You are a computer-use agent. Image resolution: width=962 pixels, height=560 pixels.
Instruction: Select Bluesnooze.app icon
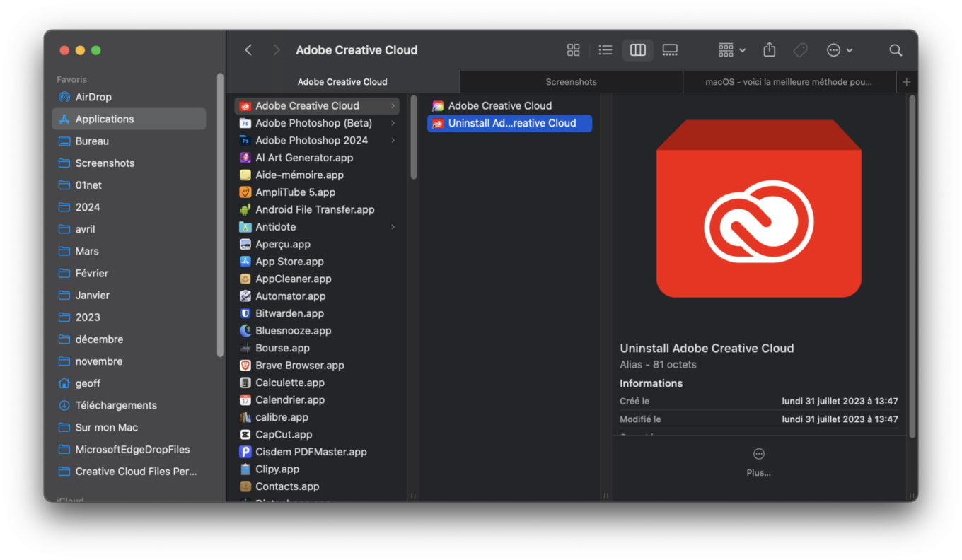tap(245, 331)
